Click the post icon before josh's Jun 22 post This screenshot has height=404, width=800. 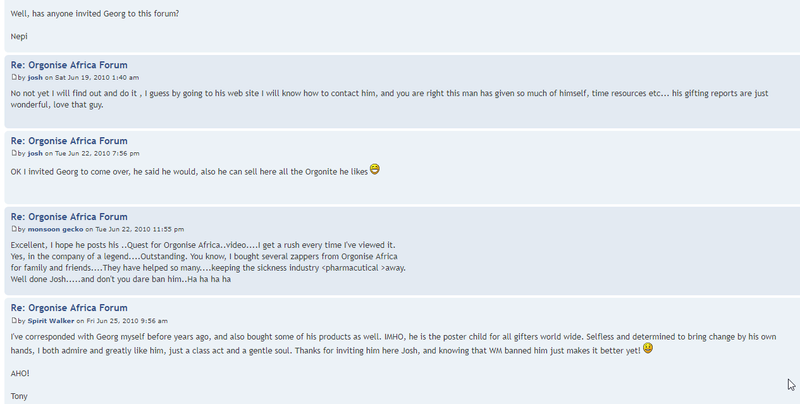pos(14,153)
